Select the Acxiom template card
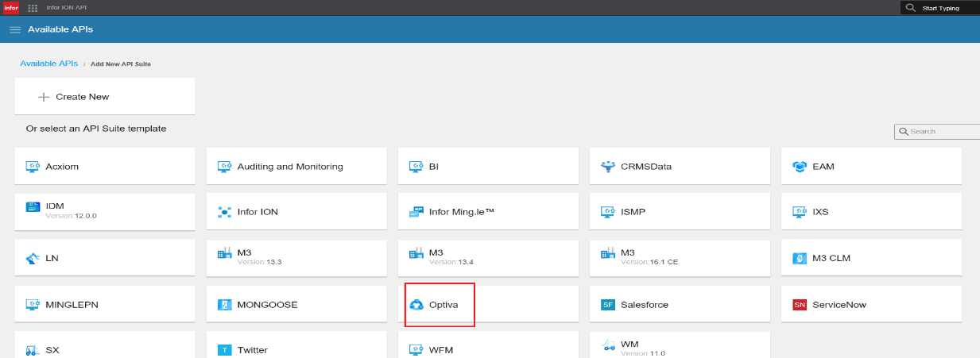980x358 pixels. [x=105, y=167]
